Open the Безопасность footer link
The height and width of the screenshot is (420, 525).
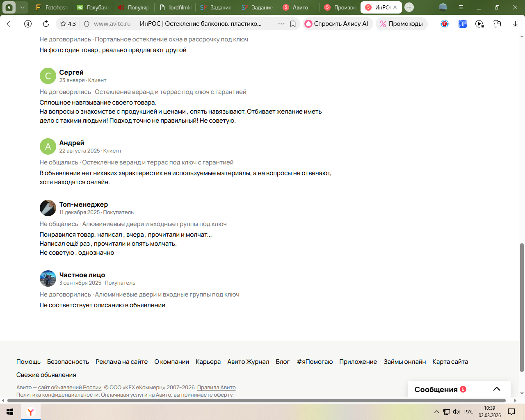68,362
